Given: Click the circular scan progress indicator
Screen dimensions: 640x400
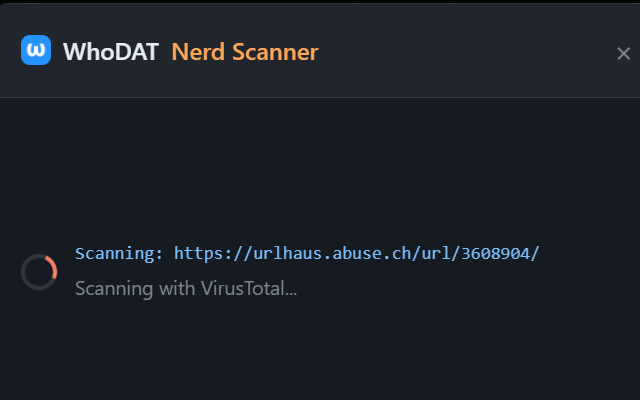Looking at the screenshot, I should [39, 271].
